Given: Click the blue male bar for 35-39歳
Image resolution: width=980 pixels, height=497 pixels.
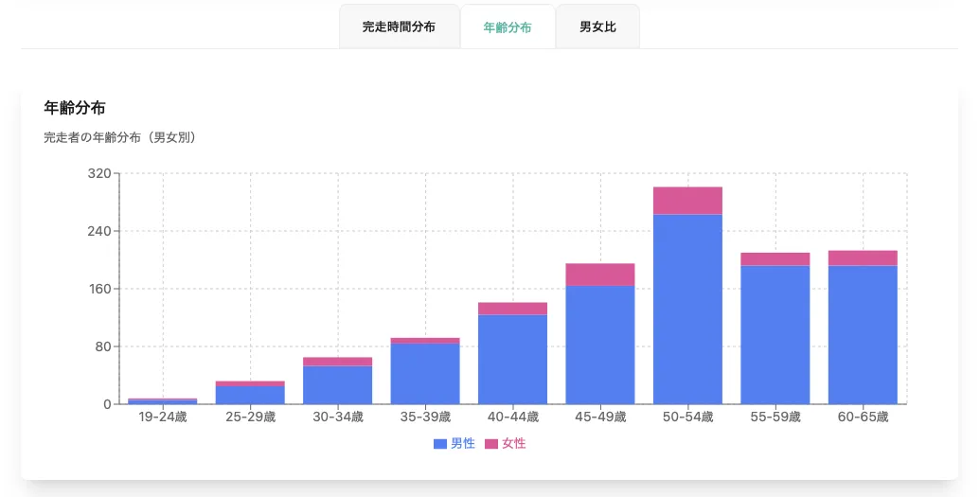Looking at the screenshot, I should coord(425,374).
